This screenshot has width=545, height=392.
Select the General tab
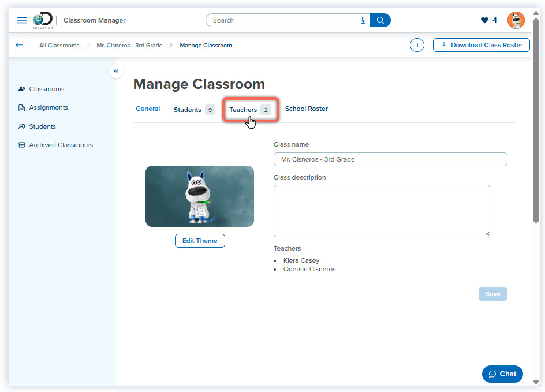click(x=148, y=109)
